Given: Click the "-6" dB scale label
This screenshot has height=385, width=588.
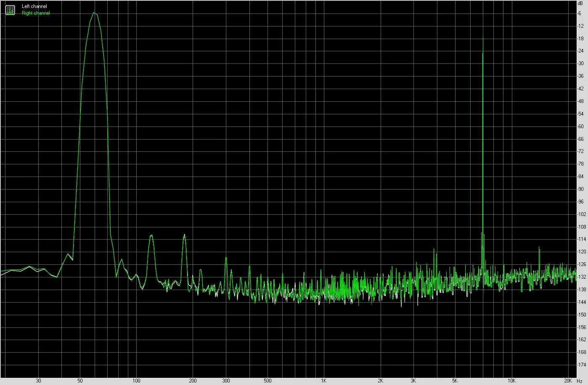Looking at the screenshot, I should [x=580, y=13].
